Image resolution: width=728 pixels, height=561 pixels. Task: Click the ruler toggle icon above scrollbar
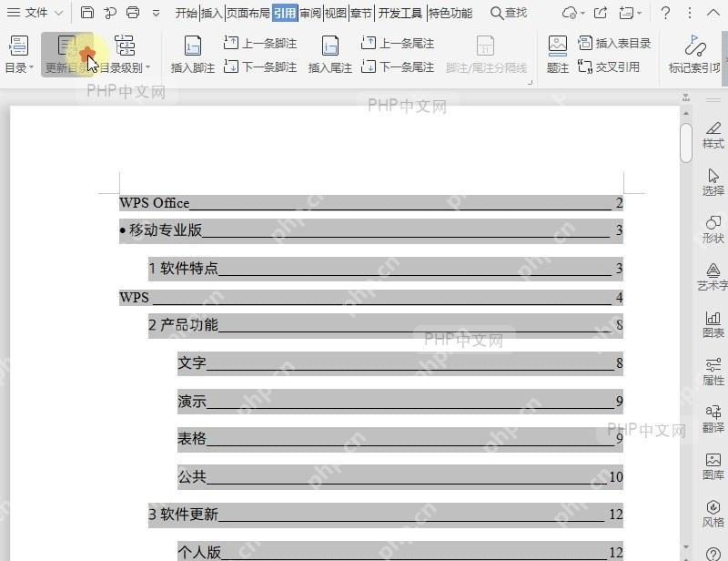[686, 98]
